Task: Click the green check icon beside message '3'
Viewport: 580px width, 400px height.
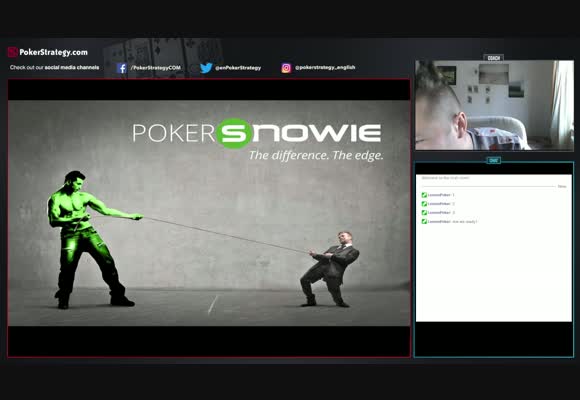Action: point(424,212)
